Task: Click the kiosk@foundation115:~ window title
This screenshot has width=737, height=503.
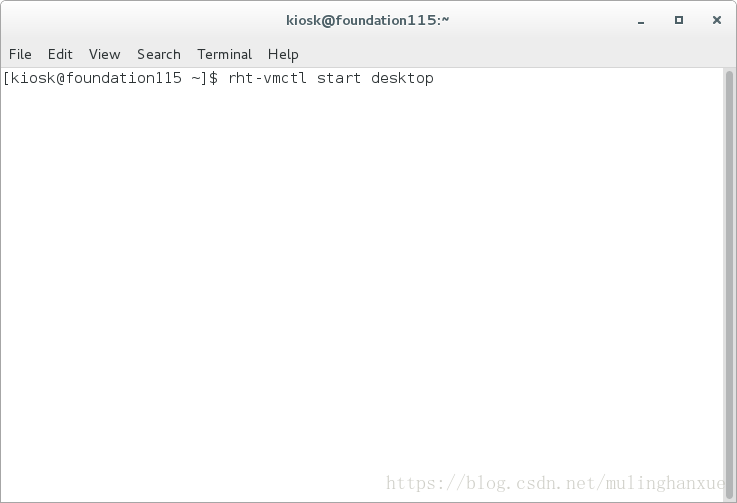Action: pos(368,20)
